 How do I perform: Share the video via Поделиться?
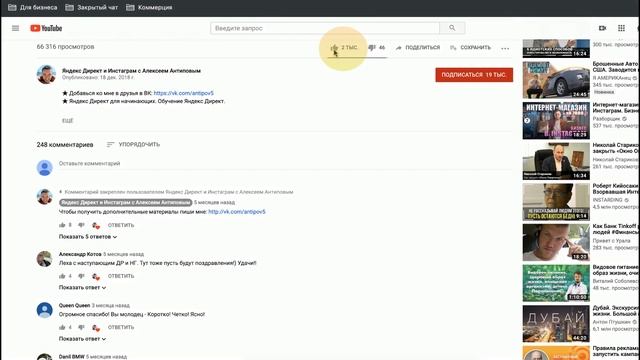(418, 48)
